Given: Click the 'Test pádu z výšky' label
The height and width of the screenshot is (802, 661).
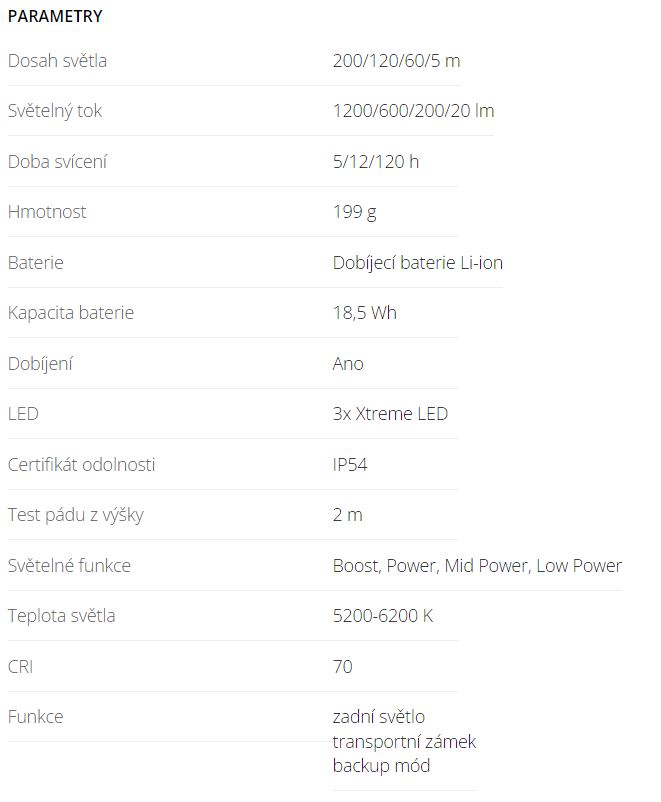Looking at the screenshot, I should pyautogui.click(x=76, y=515).
